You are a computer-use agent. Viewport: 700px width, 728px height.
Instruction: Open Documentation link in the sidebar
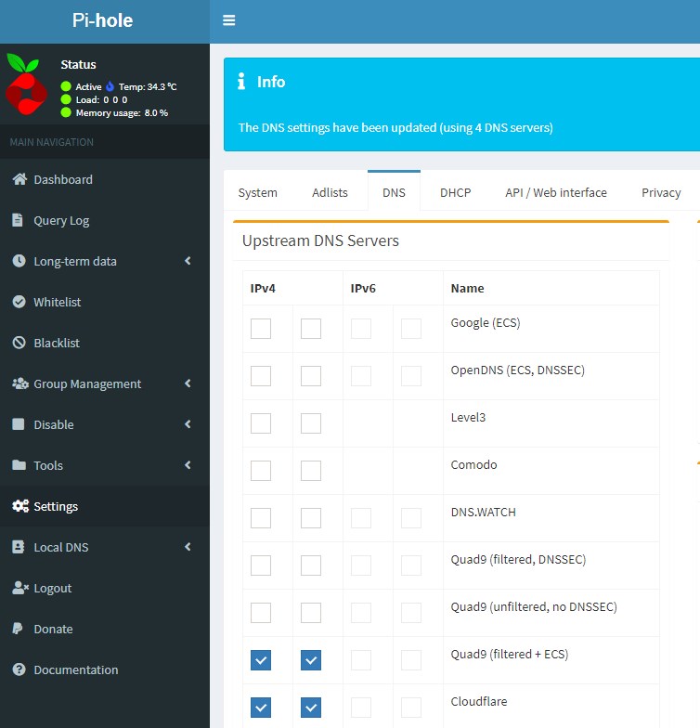coord(105,669)
